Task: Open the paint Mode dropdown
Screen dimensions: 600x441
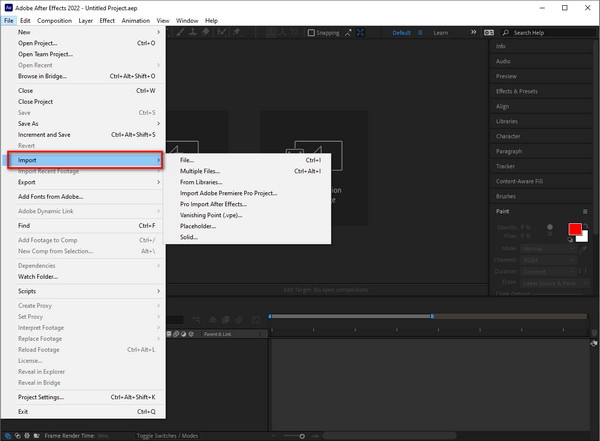Action: pyautogui.click(x=548, y=249)
